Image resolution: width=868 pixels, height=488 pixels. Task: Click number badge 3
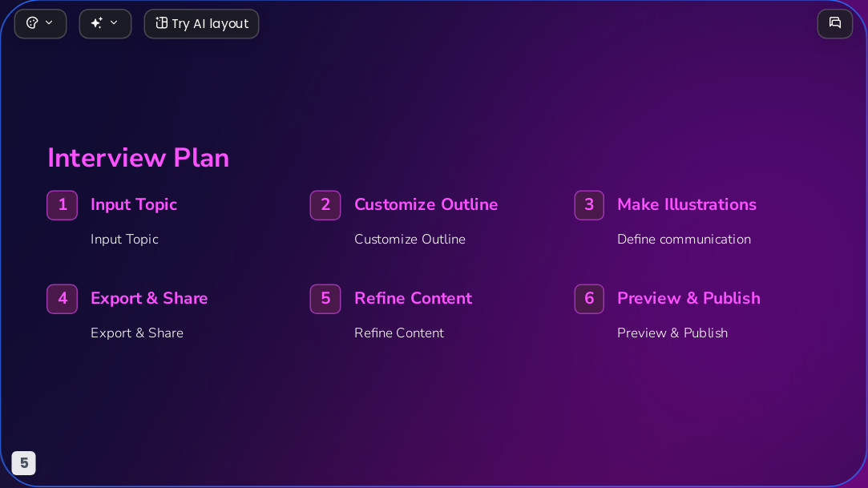click(589, 205)
